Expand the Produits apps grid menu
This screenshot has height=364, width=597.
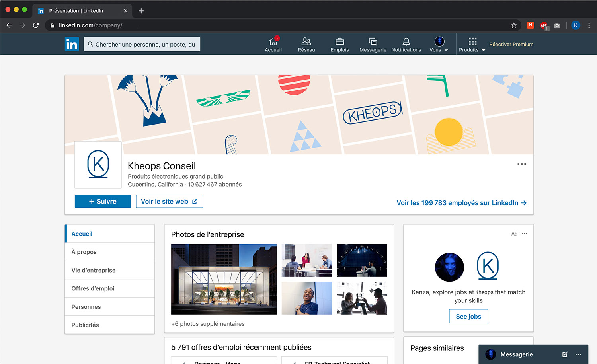(472, 44)
